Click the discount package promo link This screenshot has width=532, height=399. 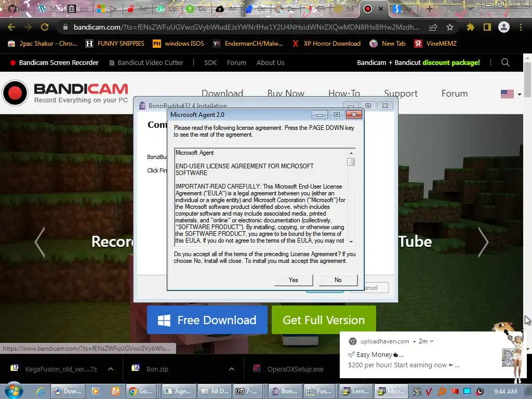tap(418, 62)
